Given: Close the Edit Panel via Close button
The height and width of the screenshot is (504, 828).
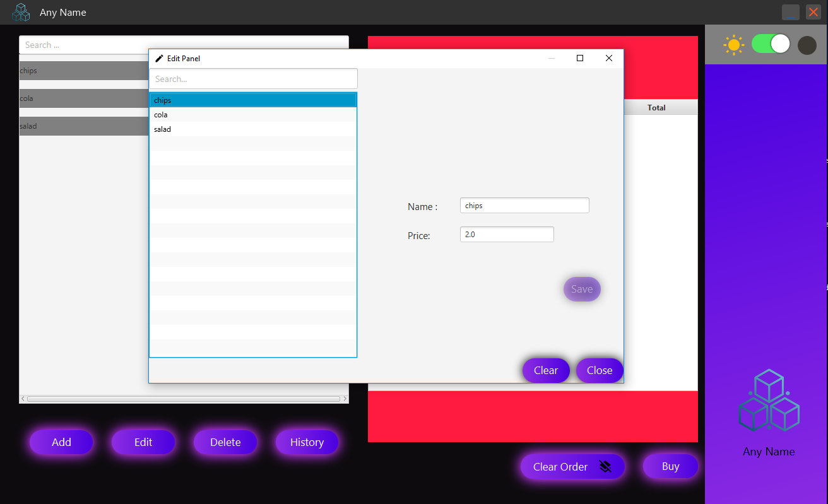Looking at the screenshot, I should 599,370.
